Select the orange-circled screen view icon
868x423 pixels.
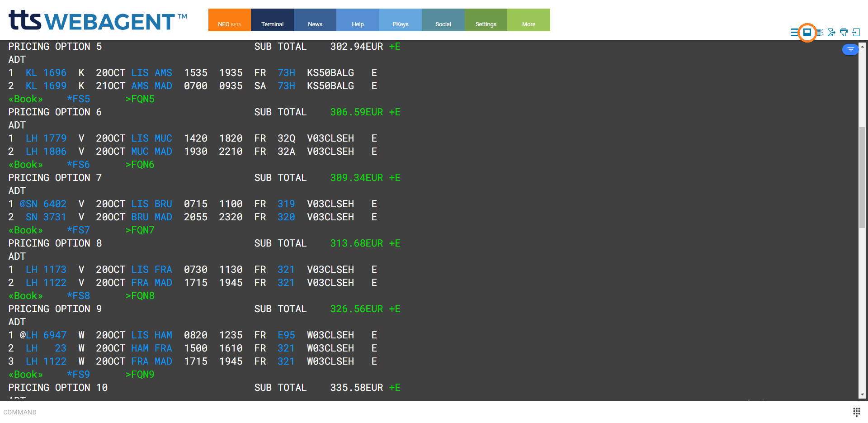(x=807, y=32)
